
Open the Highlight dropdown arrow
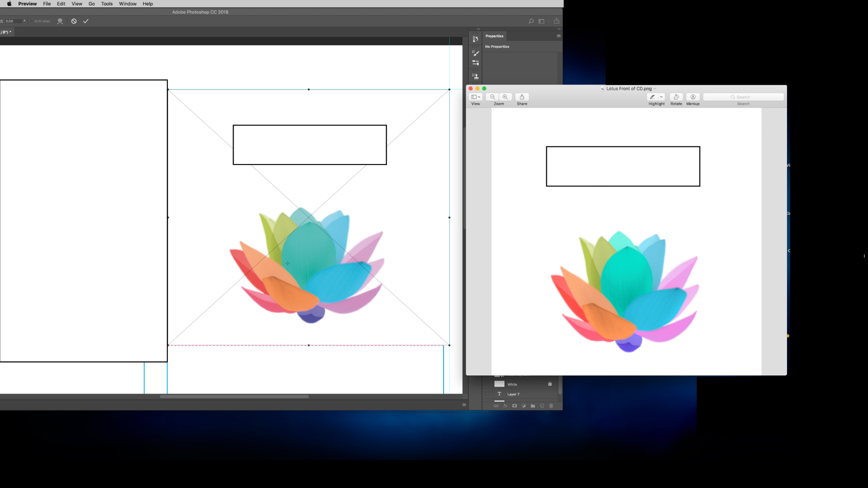pyautogui.click(x=661, y=97)
